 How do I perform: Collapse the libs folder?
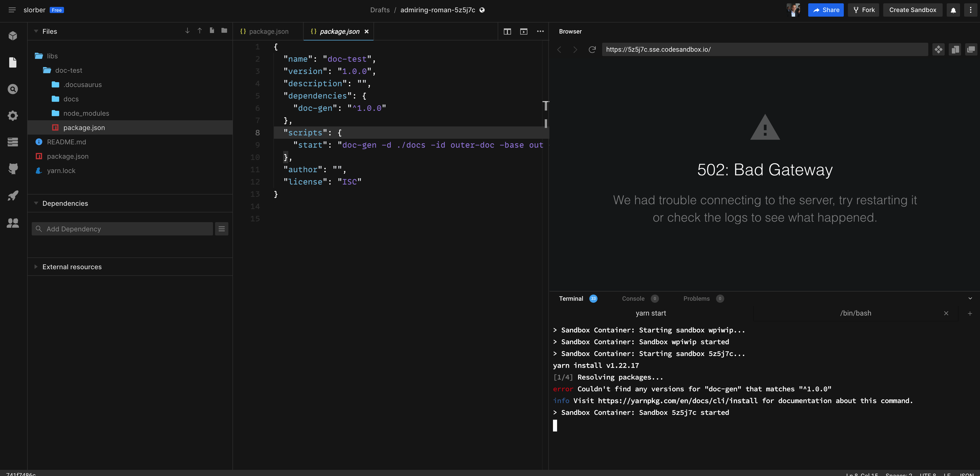pyautogui.click(x=130, y=56)
